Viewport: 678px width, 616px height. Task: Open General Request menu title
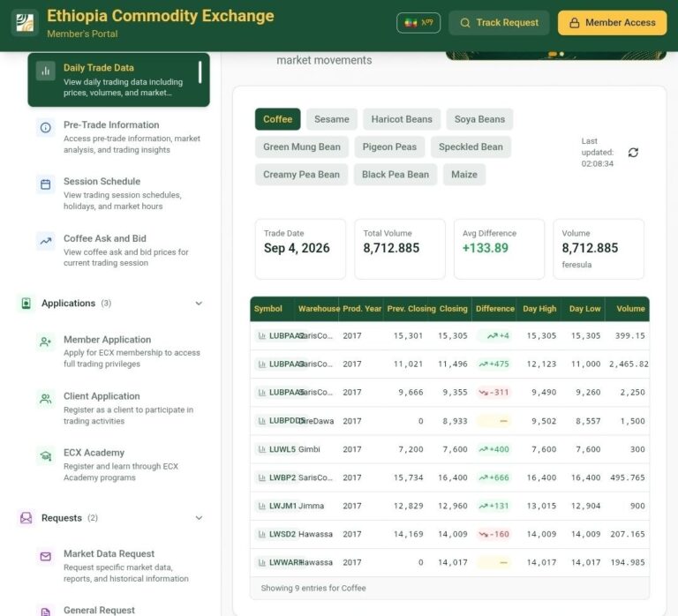99,611
